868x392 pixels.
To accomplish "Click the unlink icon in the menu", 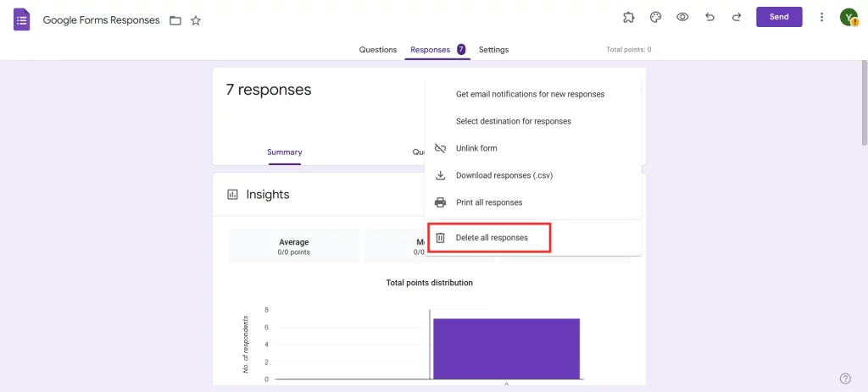I will point(440,148).
